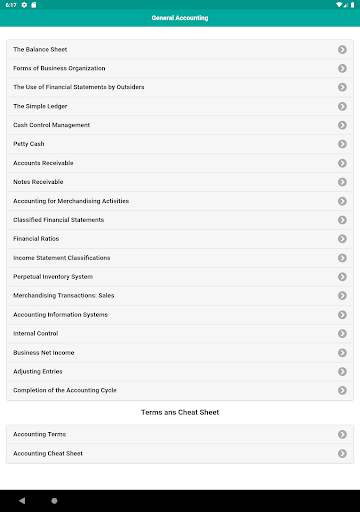The image size is (360, 512).
Task: Tap the Android back navigation button
Action: click(x=22, y=501)
